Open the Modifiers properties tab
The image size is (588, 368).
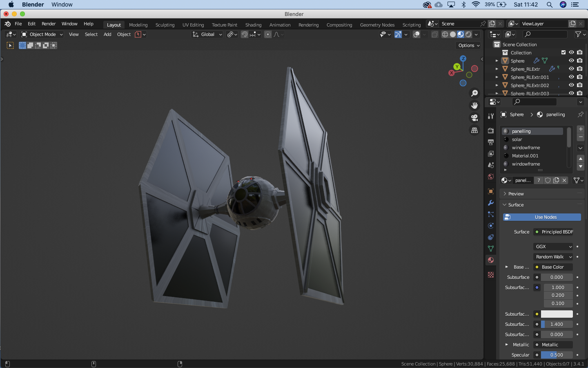click(x=491, y=203)
